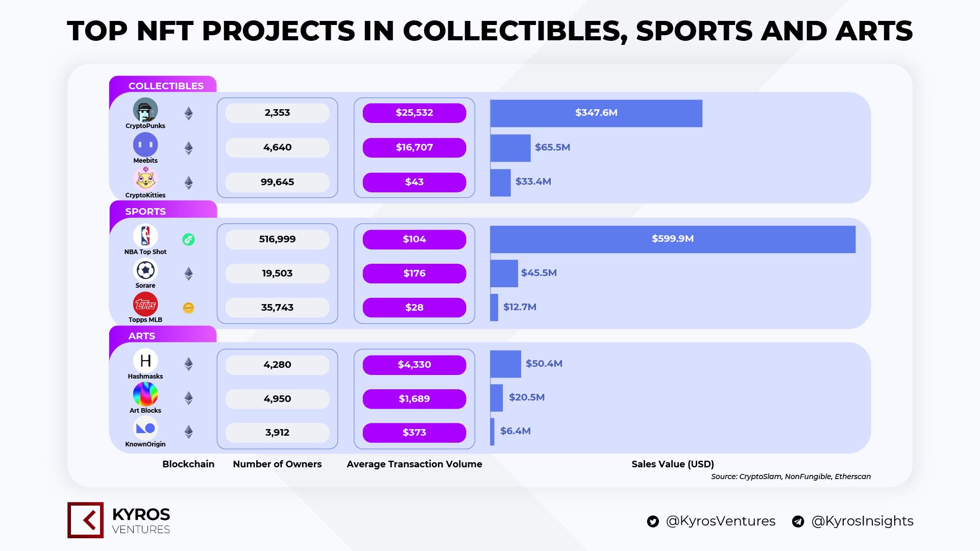Select the COLLECTIBLES category tab
Viewport: 980px width, 551px height.
(x=163, y=85)
